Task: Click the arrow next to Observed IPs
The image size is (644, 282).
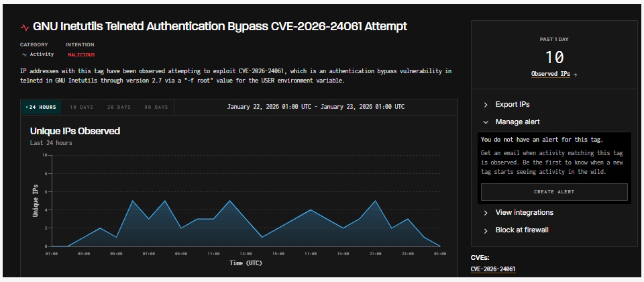Action: [575, 75]
